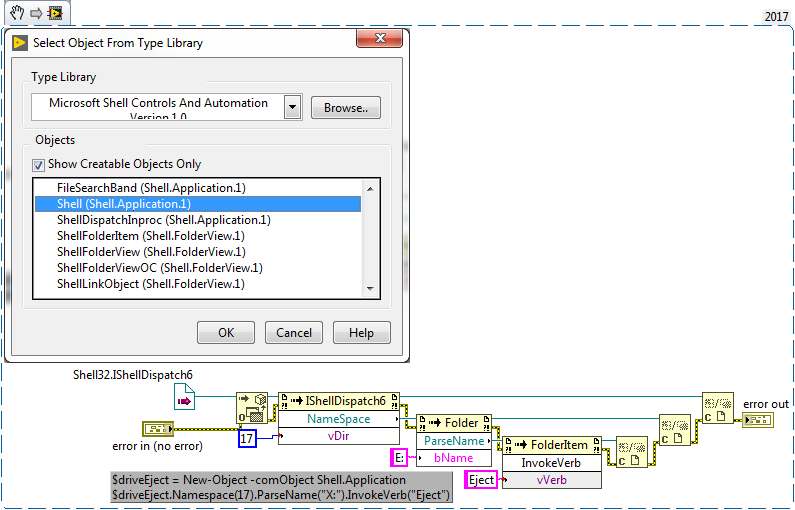Click the arrow icon in snippet toolbar

tap(36, 13)
